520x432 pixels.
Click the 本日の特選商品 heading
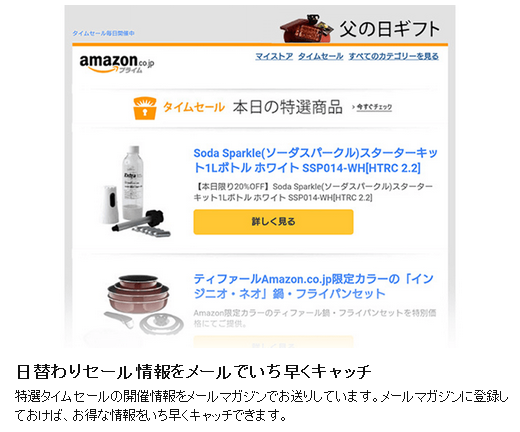[x=287, y=107]
